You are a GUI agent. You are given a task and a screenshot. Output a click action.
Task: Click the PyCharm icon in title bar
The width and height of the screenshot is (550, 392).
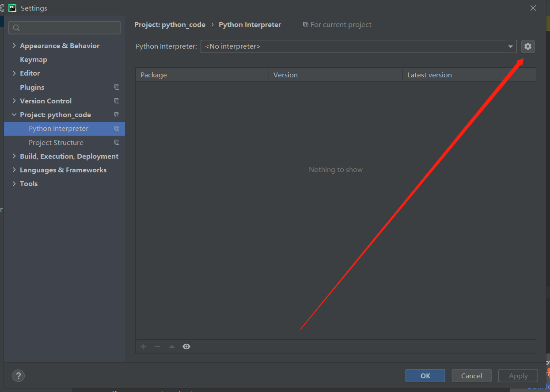[12, 8]
